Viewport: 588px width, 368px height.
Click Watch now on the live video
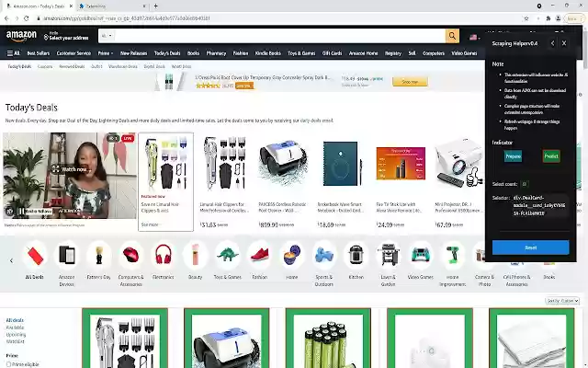(x=71, y=169)
